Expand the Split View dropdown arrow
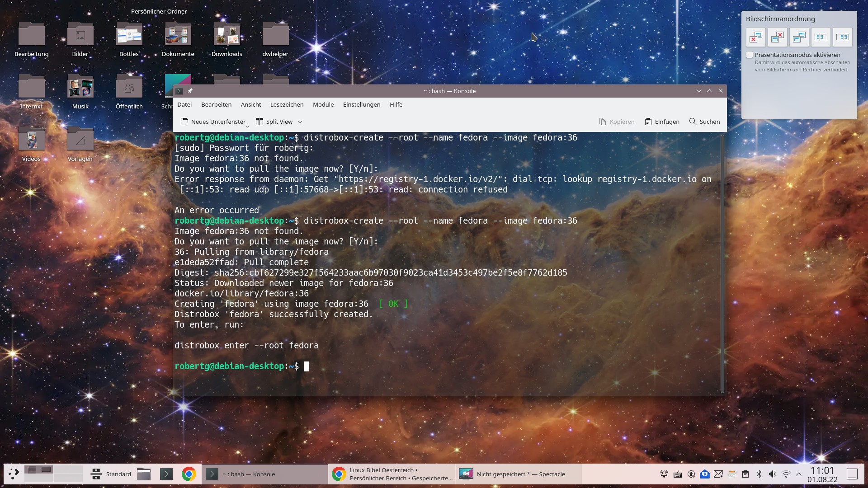This screenshot has width=868, height=488. 300,122
